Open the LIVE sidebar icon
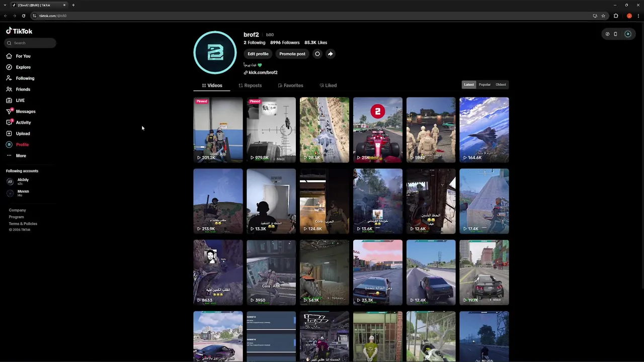Image resolution: width=644 pixels, height=362 pixels. tap(9, 100)
